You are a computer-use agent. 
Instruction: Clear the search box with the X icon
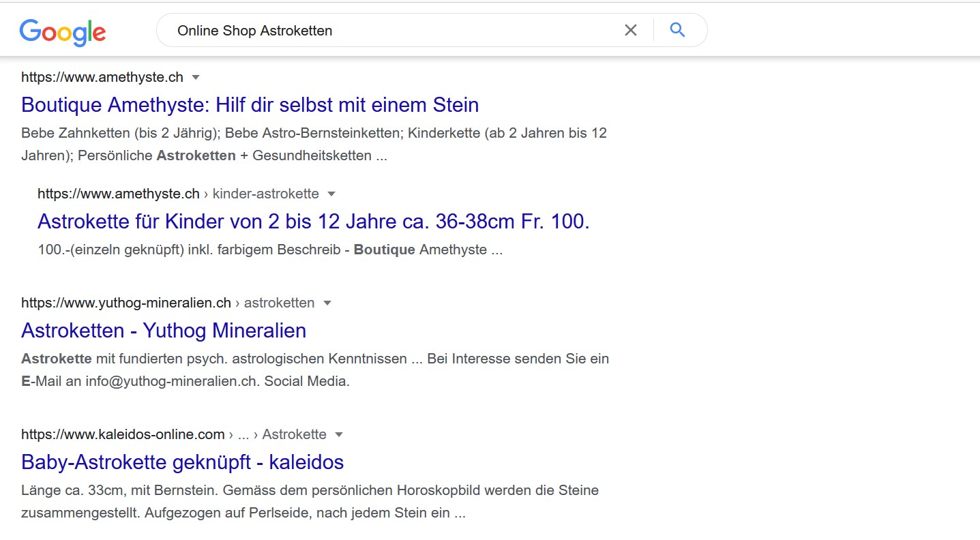631,30
